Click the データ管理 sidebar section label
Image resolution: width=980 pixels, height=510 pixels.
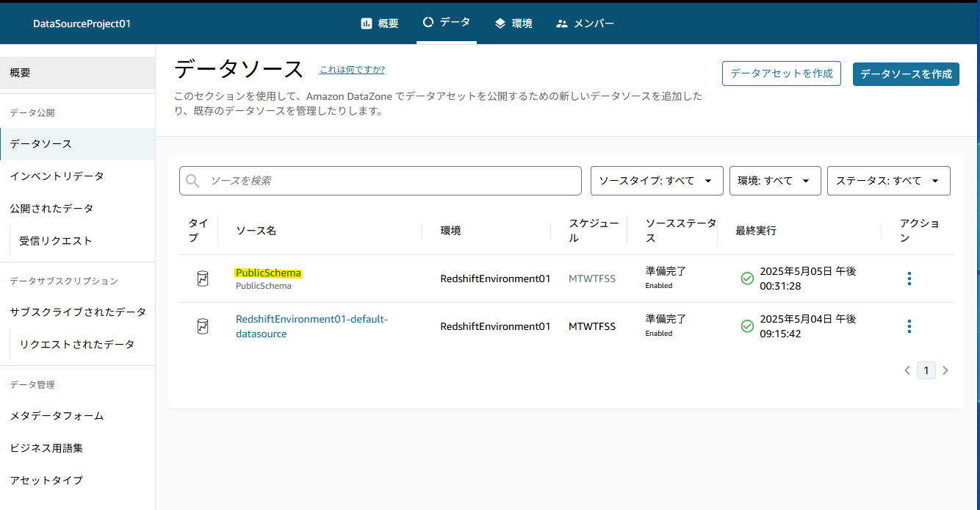tap(32, 384)
